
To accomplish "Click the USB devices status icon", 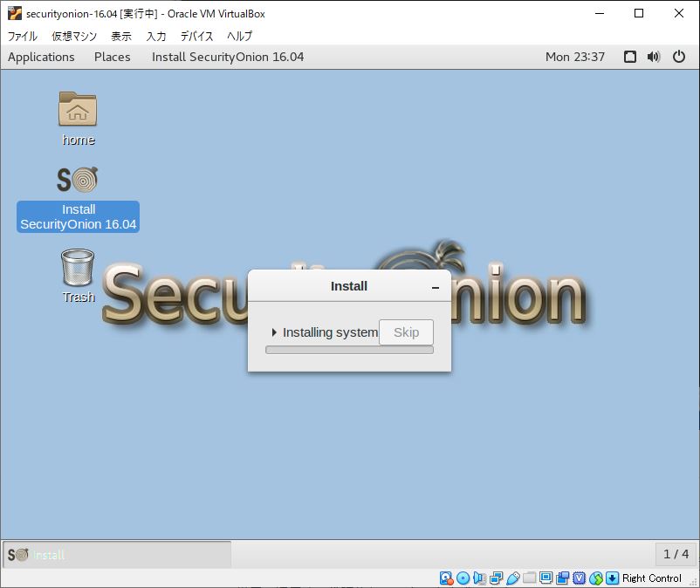I will click(x=513, y=578).
